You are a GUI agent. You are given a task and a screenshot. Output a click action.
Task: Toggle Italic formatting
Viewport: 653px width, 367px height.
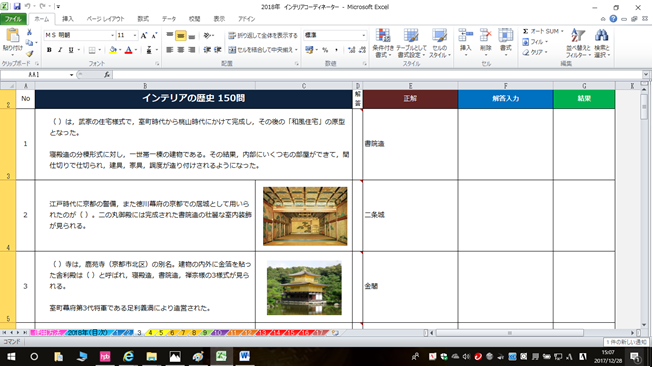pyautogui.click(x=60, y=50)
